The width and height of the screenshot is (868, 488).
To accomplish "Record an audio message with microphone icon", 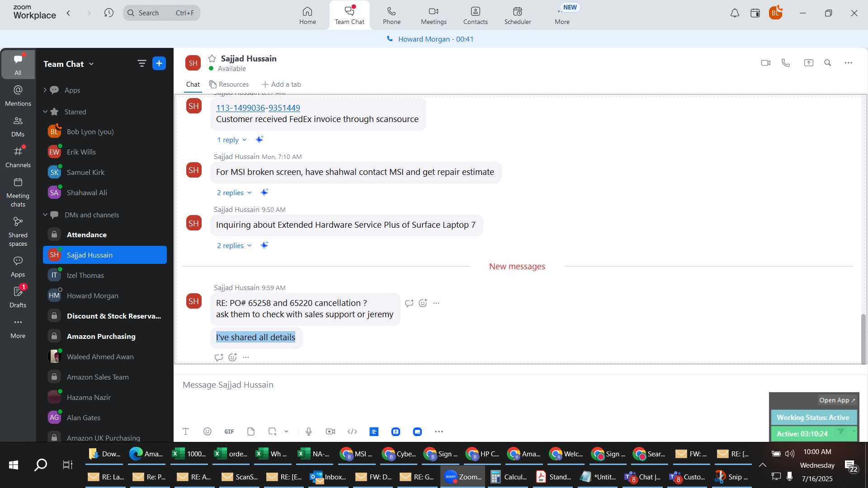I will click(309, 432).
